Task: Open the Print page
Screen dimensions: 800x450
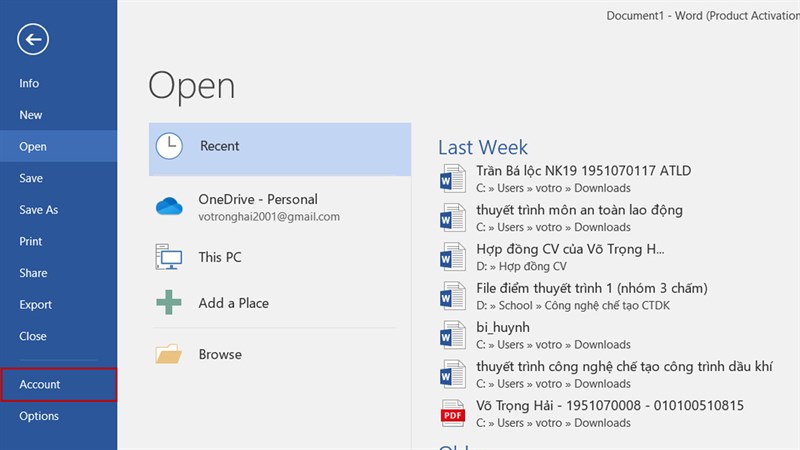Action: tap(31, 241)
